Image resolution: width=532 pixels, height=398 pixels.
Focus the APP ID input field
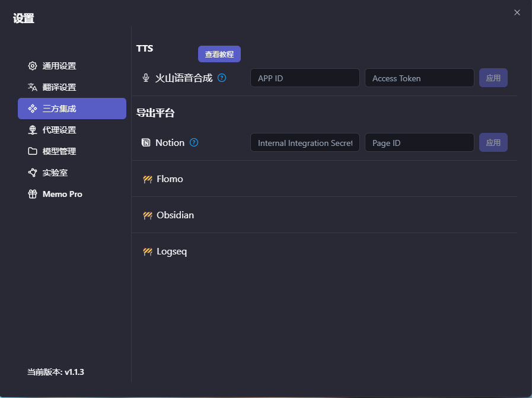coord(305,78)
